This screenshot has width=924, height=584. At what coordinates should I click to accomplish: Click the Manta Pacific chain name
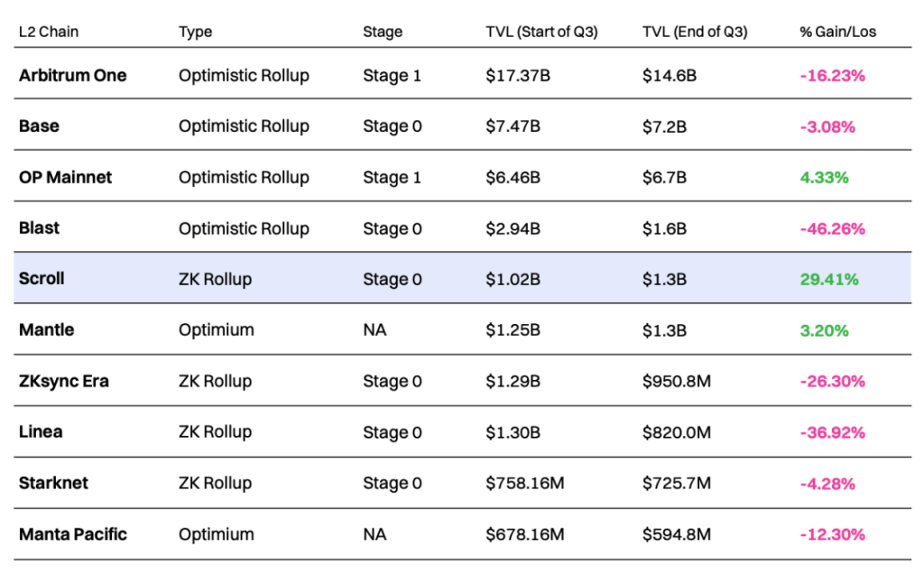point(73,534)
